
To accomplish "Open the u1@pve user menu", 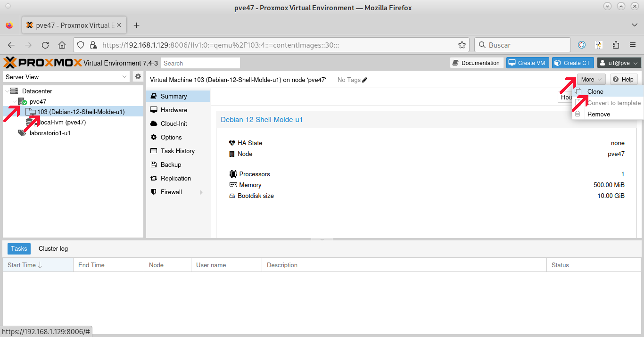I will pyautogui.click(x=619, y=63).
